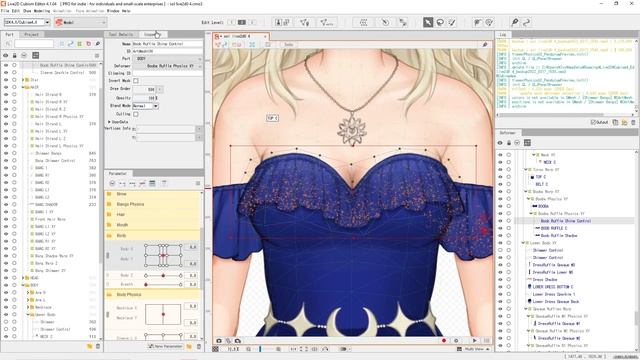Select the arrow selection tool
This screenshot has height=360, width=640.
click(x=428, y=22)
